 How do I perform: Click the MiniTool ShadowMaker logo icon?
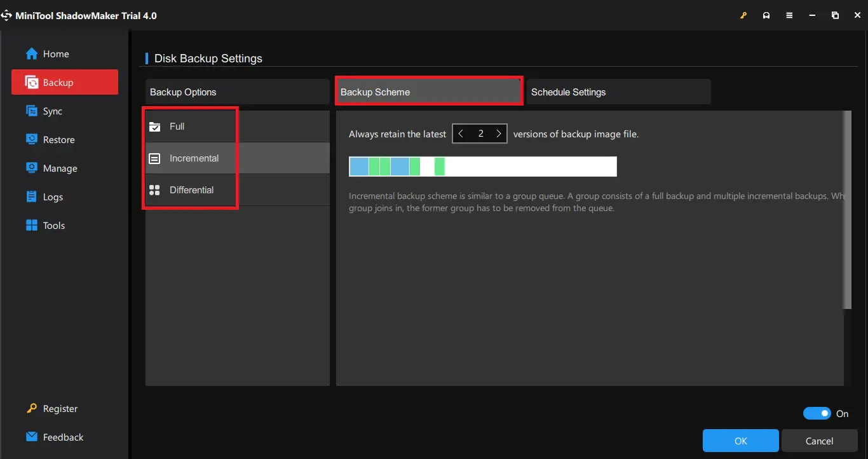tap(6, 15)
